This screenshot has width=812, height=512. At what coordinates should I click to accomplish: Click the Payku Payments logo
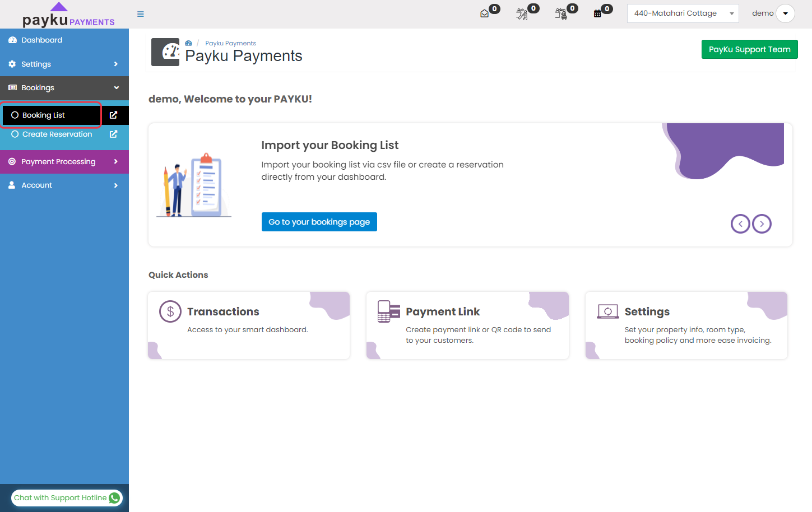[68, 15]
